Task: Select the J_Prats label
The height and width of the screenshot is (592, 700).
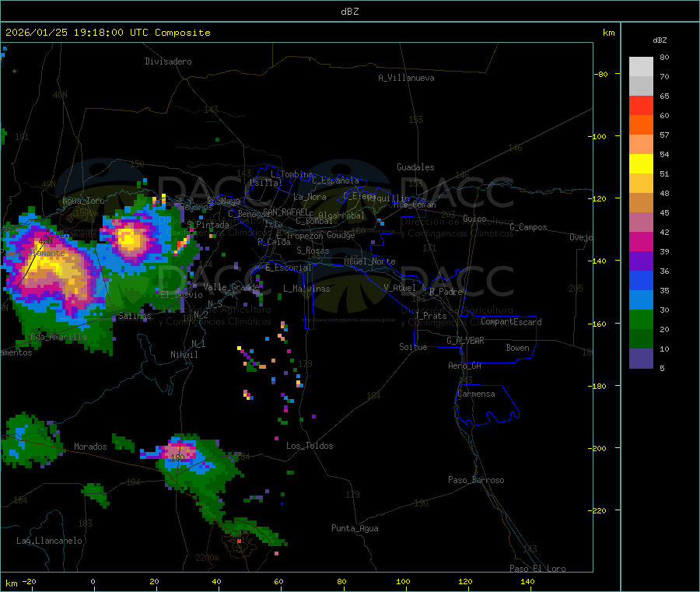Action: coord(430,316)
